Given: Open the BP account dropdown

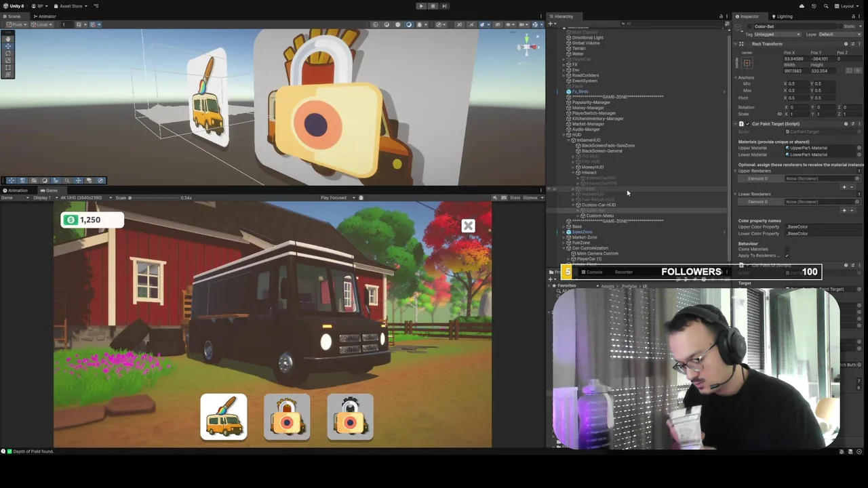Looking at the screenshot, I should click(41, 6).
